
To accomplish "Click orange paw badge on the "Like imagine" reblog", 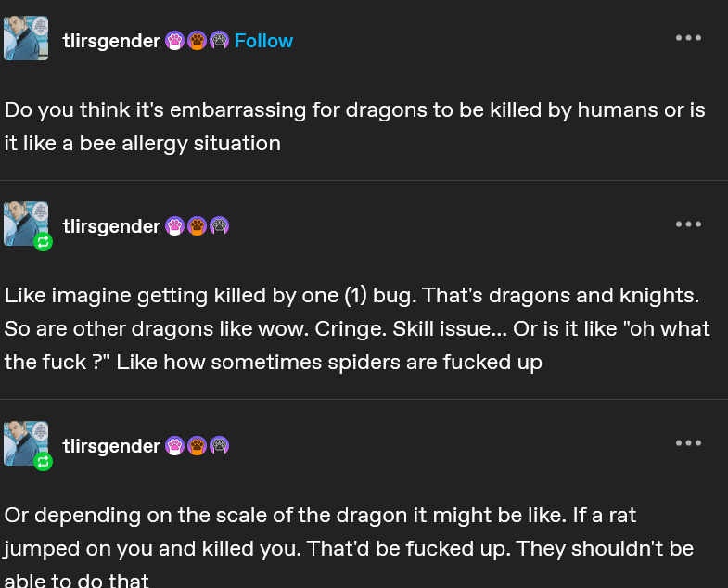I will [x=197, y=225].
